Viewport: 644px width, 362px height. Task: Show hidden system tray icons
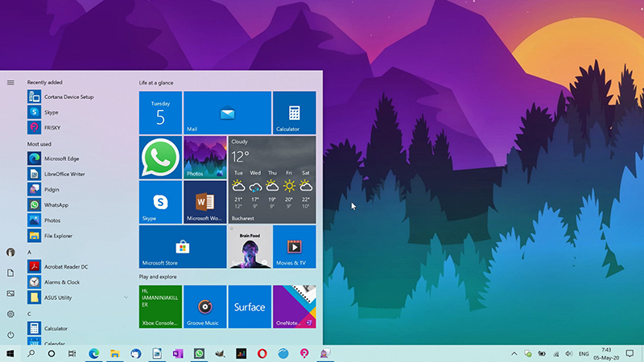(514, 354)
